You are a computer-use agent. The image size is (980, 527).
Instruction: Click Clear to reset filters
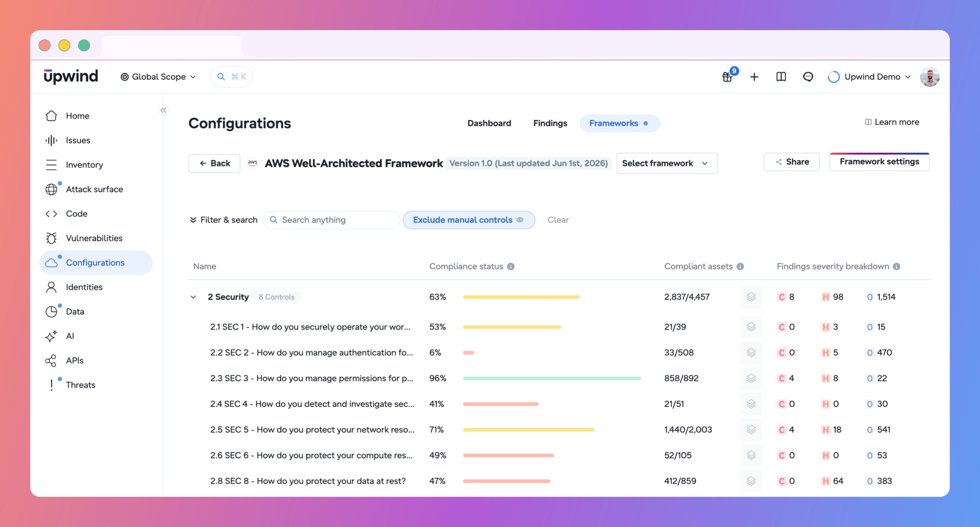coord(558,220)
